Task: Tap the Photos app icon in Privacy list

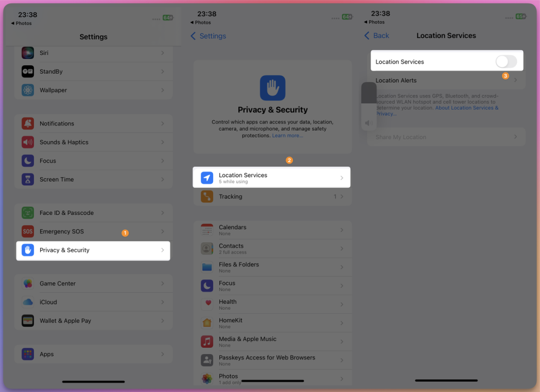Action: [x=207, y=379]
